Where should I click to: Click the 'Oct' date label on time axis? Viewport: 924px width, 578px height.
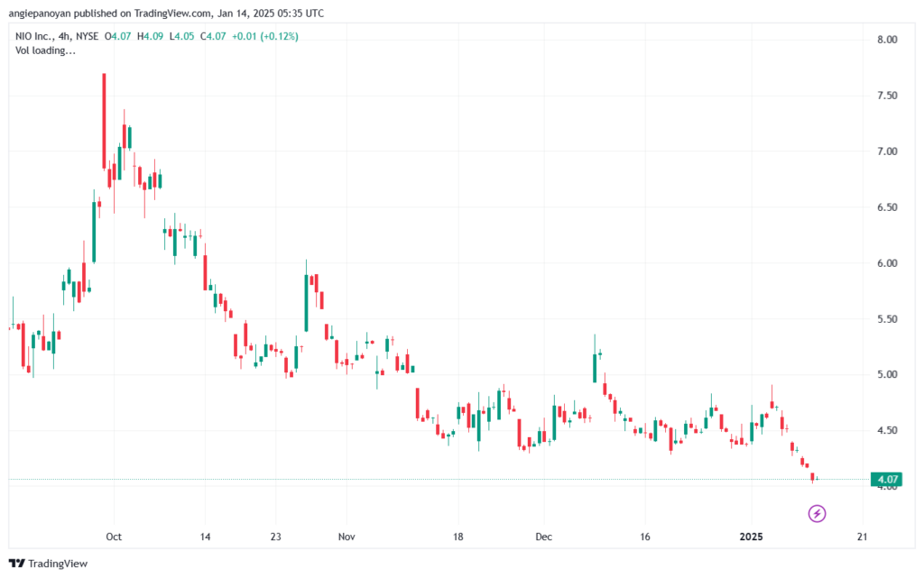point(114,537)
